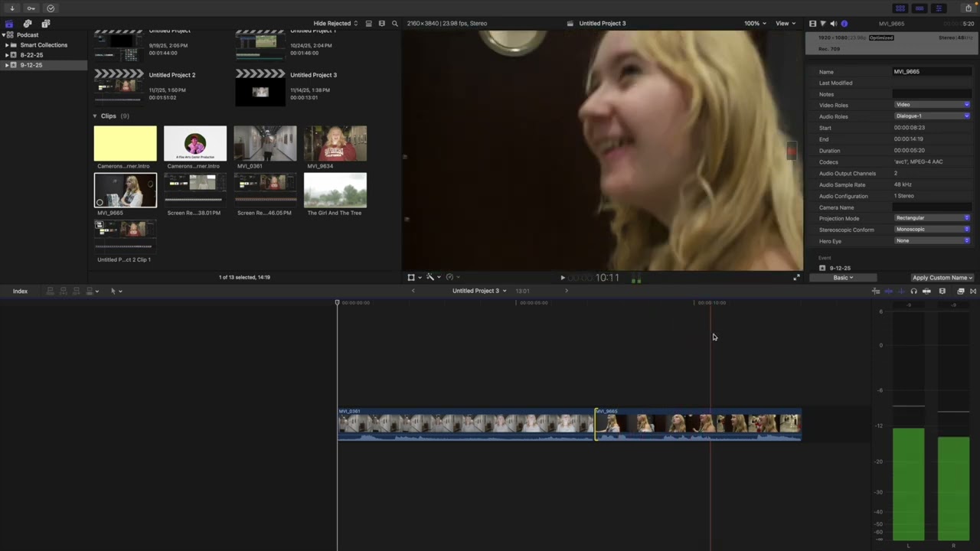Collapse the Podcast library disclosure triangle
The image size is (980, 551).
(x=4, y=35)
